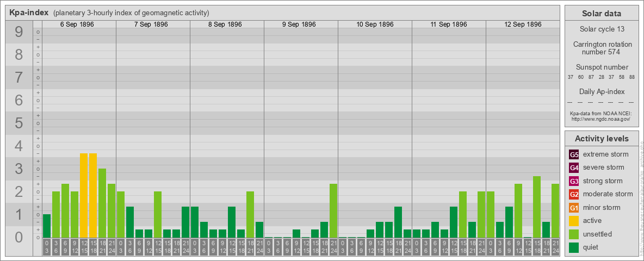This screenshot has height=261, width=644.
Task: Click the 'Solar data' panel heading
Action: pyautogui.click(x=602, y=14)
